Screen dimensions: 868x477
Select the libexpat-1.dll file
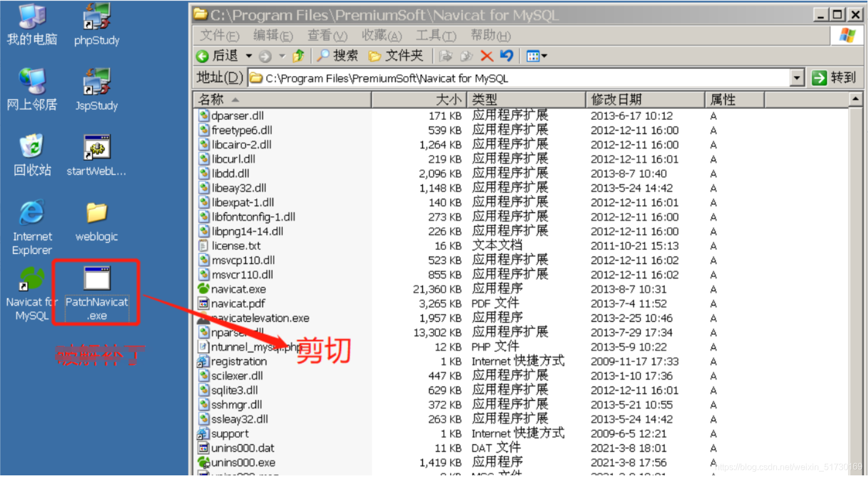tap(236, 202)
